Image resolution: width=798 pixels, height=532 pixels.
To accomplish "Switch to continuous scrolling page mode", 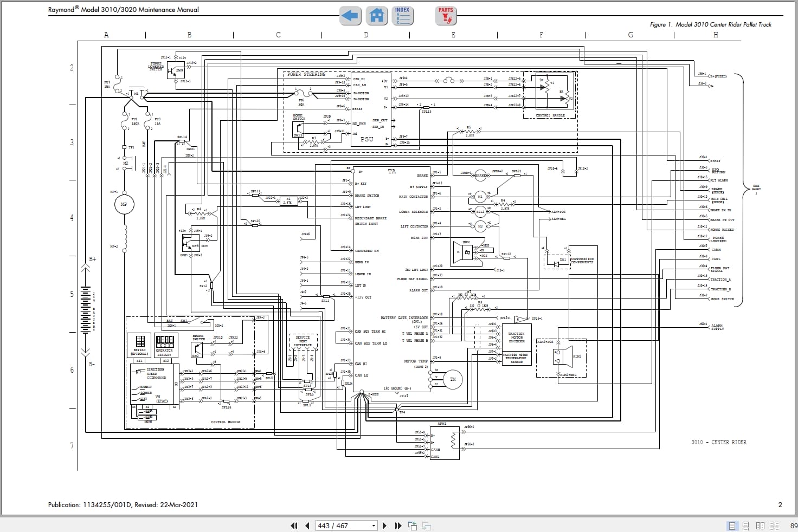I will click(746, 525).
